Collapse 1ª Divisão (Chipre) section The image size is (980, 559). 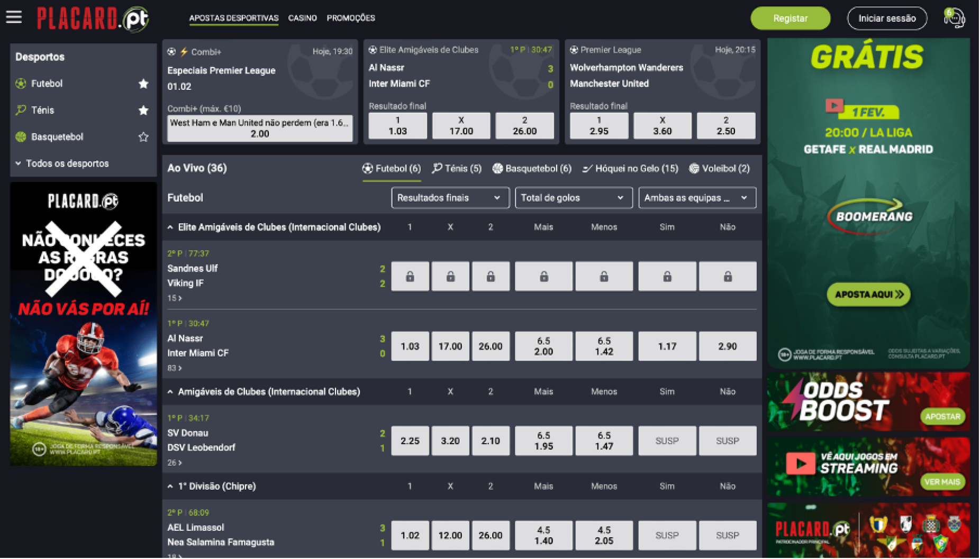tap(170, 487)
